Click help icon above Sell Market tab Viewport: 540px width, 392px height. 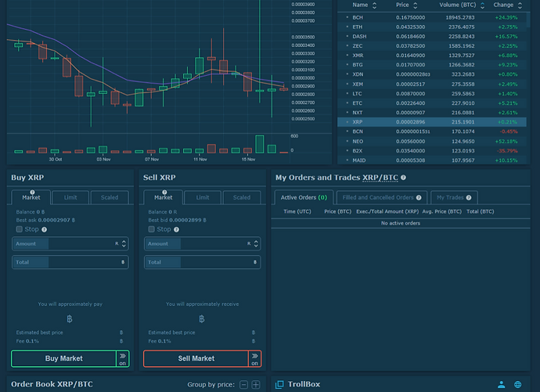(164, 192)
